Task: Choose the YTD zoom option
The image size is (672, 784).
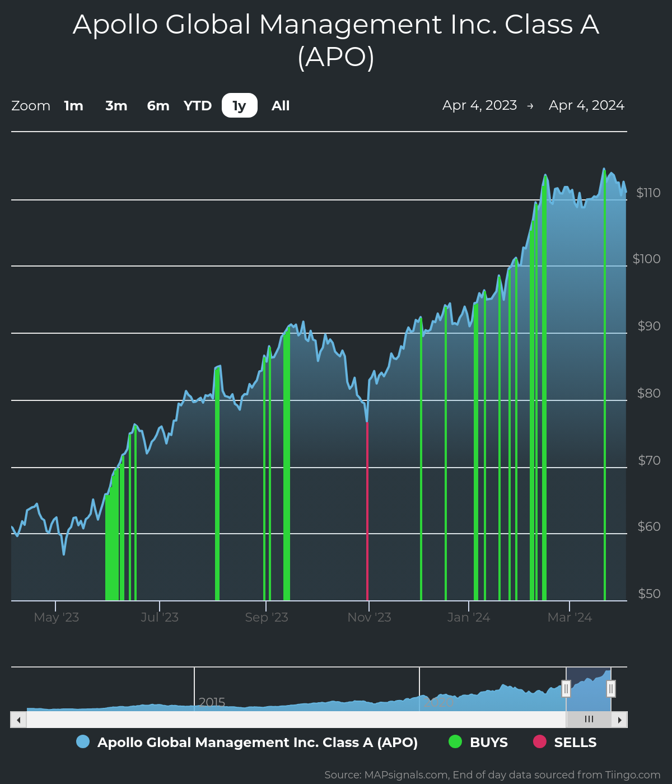Action: [198, 106]
